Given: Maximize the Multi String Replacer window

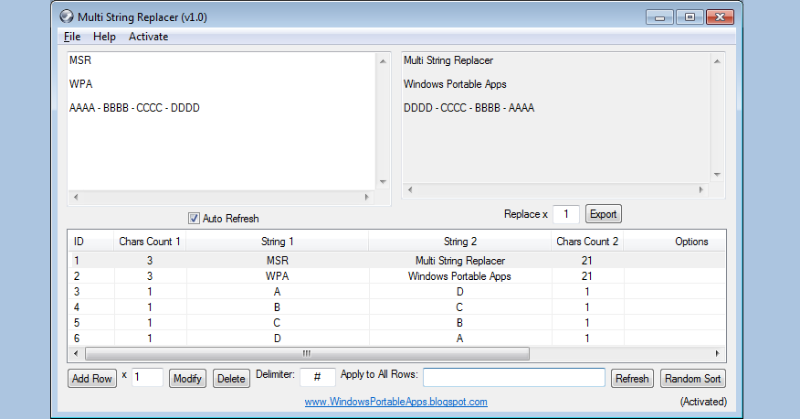Looking at the screenshot, I should pos(689,17).
